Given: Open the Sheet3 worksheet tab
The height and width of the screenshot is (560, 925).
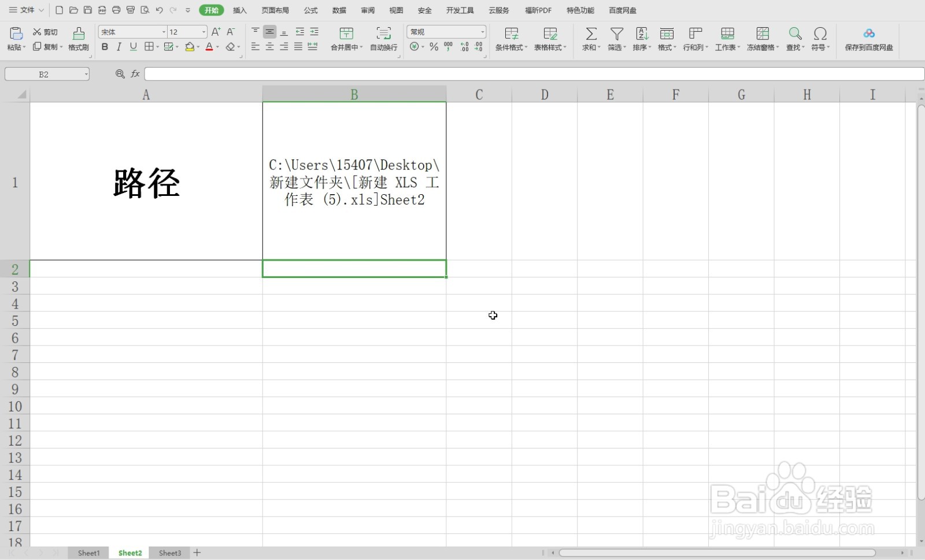Looking at the screenshot, I should point(170,553).
